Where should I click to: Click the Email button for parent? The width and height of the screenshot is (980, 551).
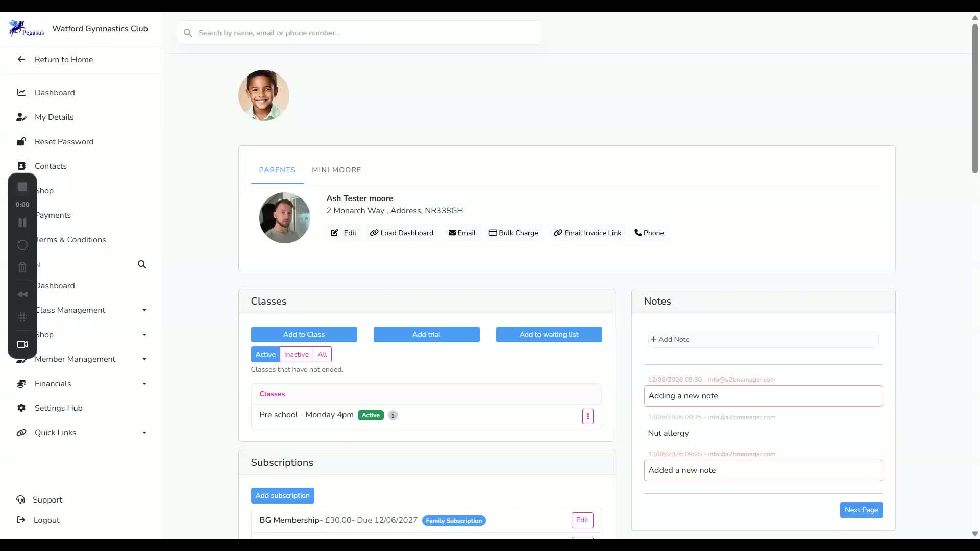(462, 233)
